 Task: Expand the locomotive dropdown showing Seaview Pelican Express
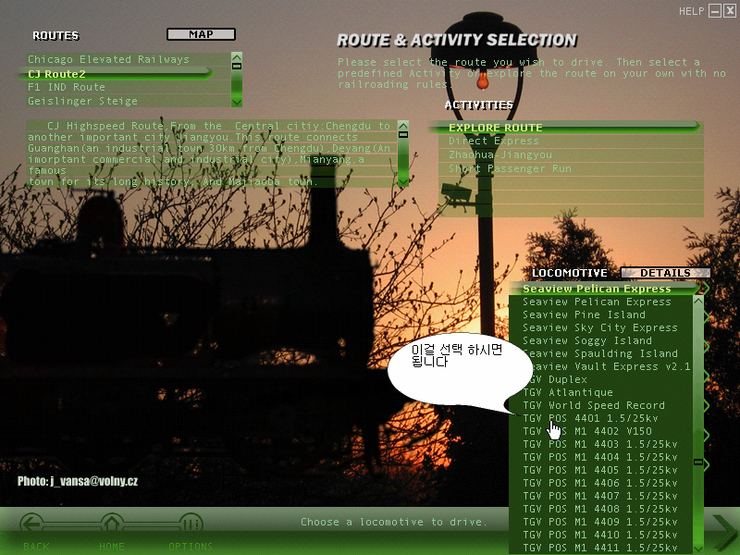[x=704, y=289]
